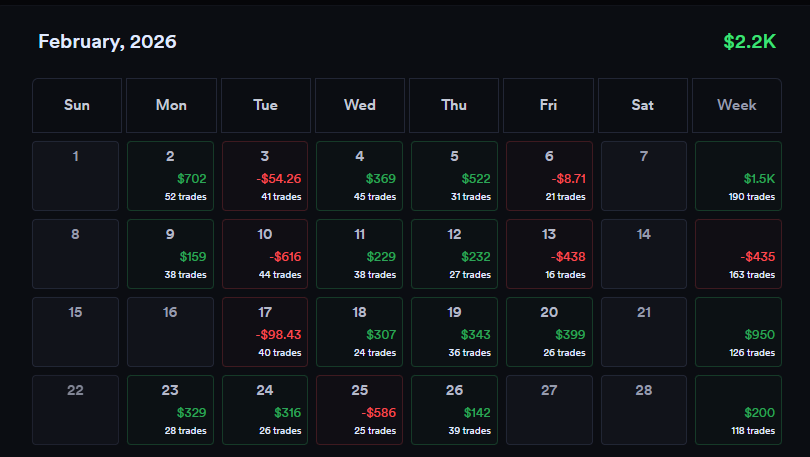Click the '190 trades' weekly count
810x457 pixels.
[x=752, y=197]
